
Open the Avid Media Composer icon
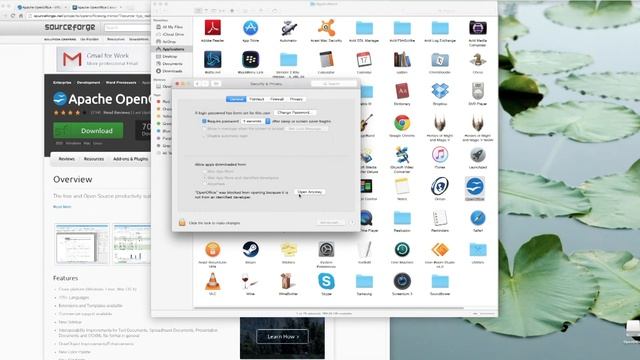click(x=478, y=28)
